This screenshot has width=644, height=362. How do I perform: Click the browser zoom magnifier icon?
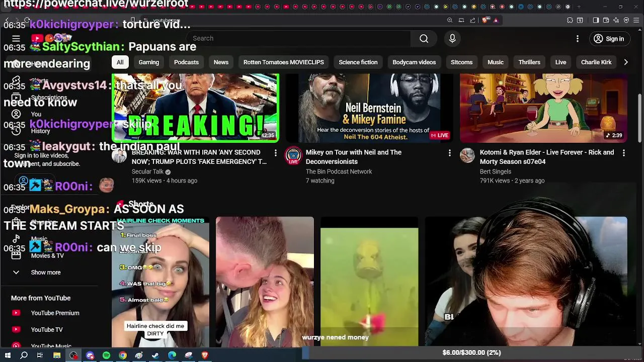coord(450,20)
